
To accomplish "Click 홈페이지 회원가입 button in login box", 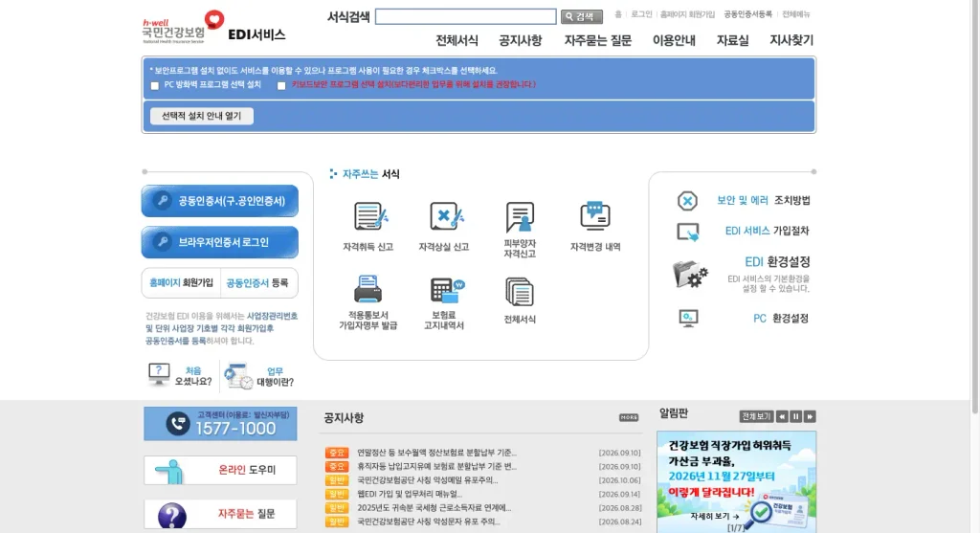I will click(x=181, y=283).
